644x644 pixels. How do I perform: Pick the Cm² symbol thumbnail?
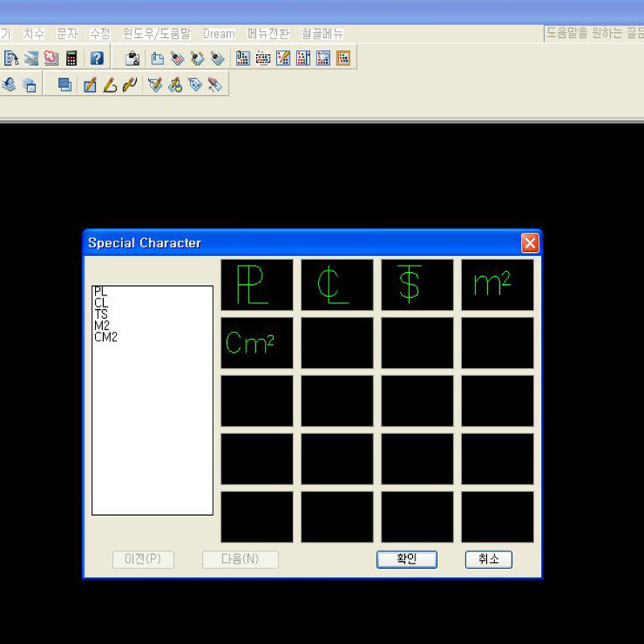pyautogui.click(x=257, y=343)
